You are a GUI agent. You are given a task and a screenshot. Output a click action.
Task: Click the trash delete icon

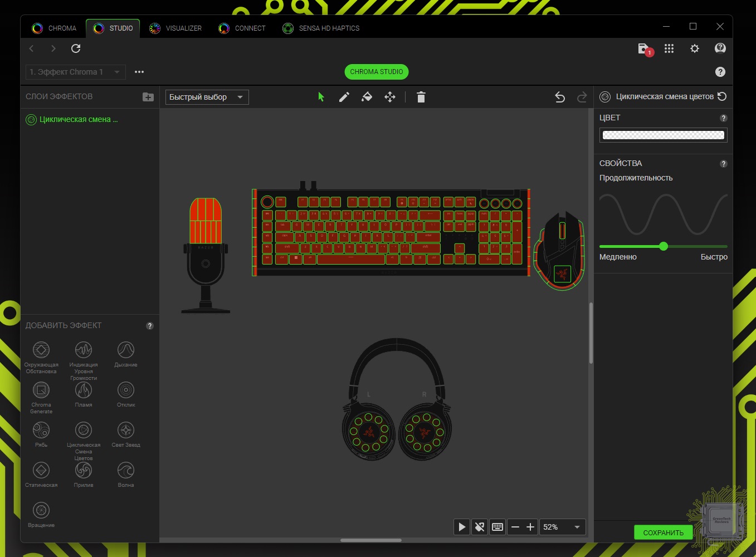[421, 97]
